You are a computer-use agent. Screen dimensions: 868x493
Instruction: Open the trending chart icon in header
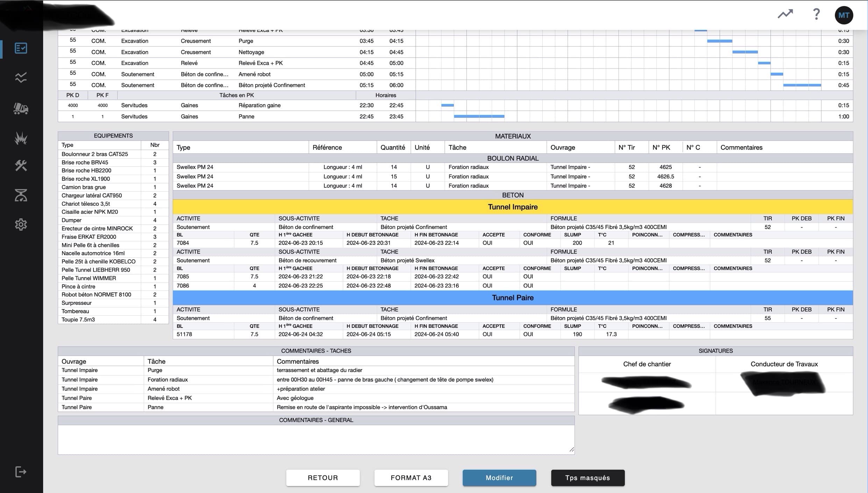[x=785, y=14]
